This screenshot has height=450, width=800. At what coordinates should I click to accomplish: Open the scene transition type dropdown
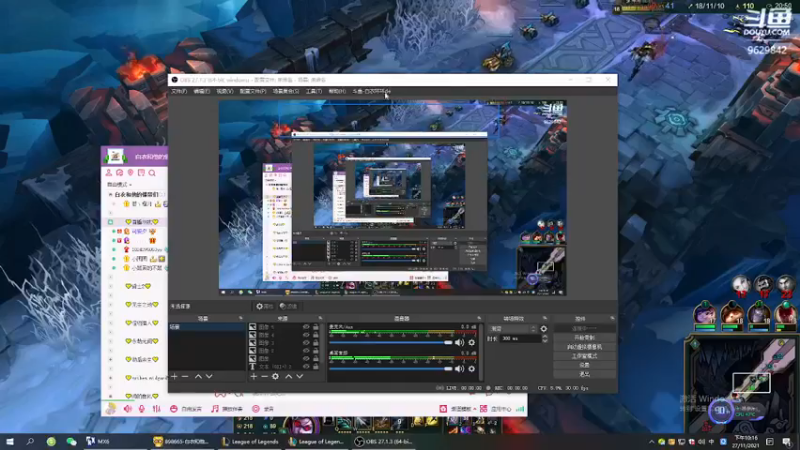513,329
